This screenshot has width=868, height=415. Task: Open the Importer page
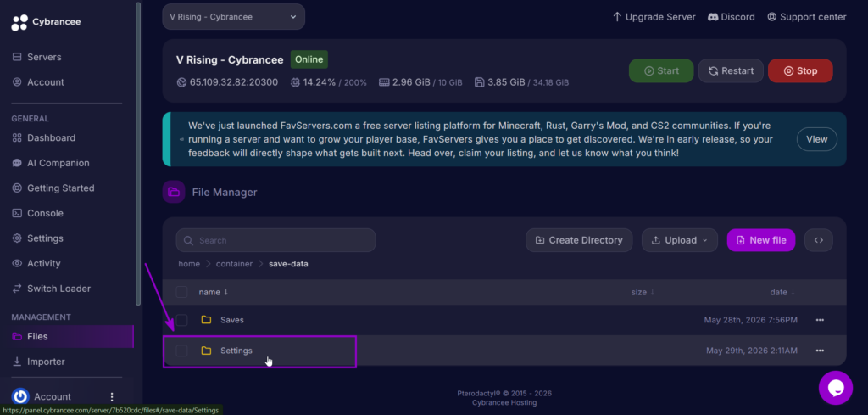38,362
